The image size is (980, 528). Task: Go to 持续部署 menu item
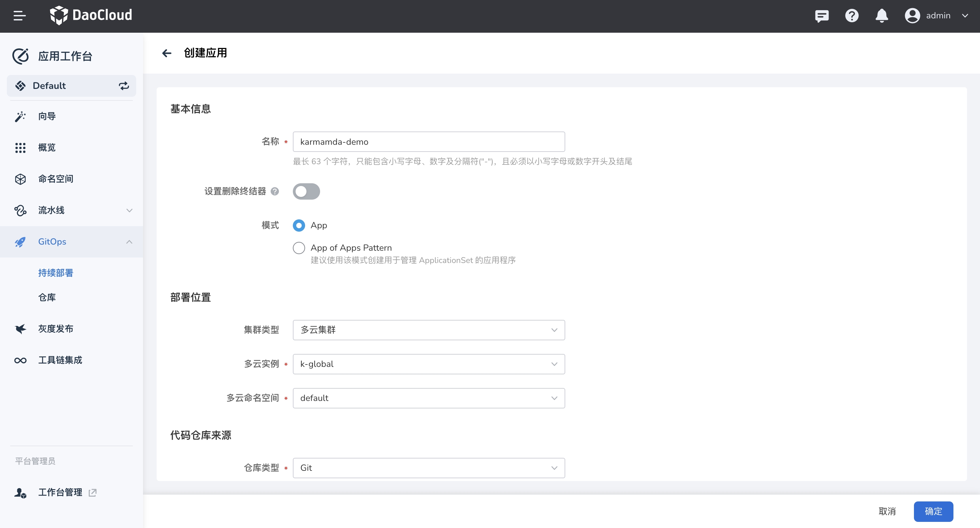(56, 273)
